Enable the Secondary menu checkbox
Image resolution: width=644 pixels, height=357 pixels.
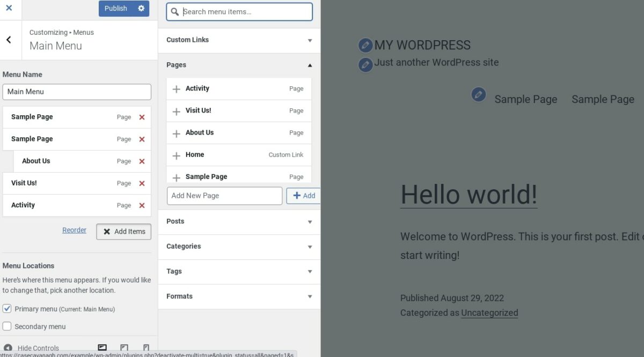pos(7,326)
